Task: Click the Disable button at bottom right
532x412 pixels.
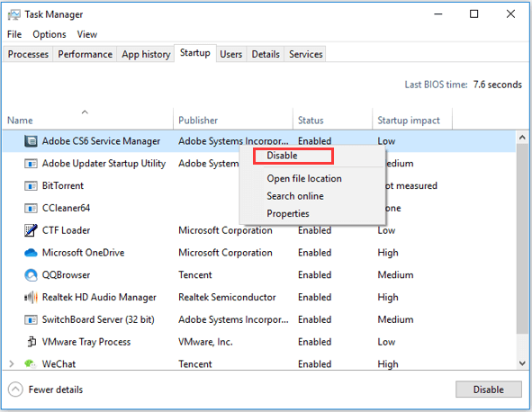Action: point(488,390)
